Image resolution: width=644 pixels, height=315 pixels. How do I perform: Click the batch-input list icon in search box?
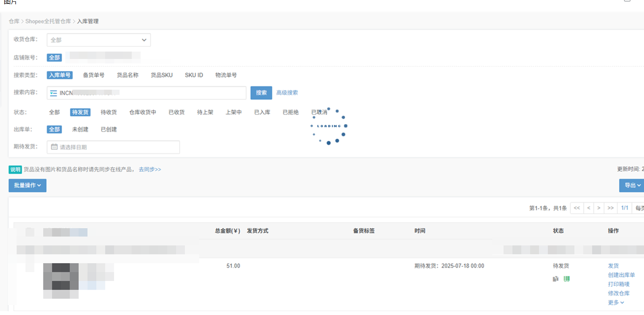(54, 93)
